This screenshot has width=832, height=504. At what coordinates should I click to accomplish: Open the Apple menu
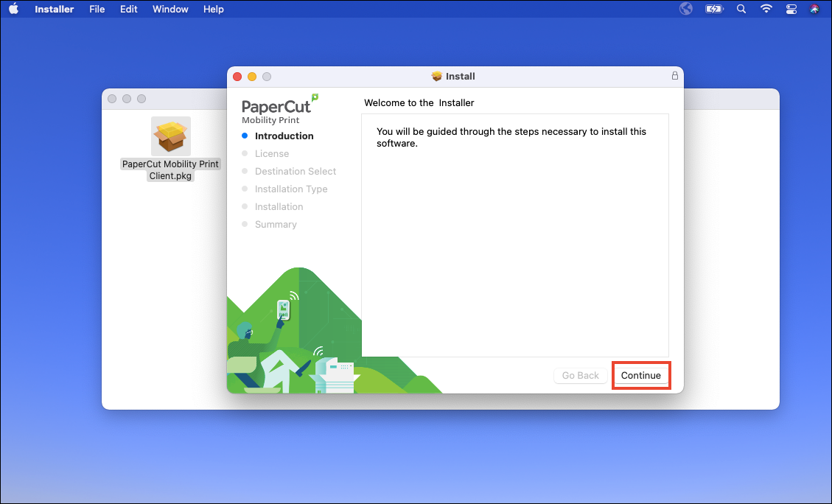[14, 9]
